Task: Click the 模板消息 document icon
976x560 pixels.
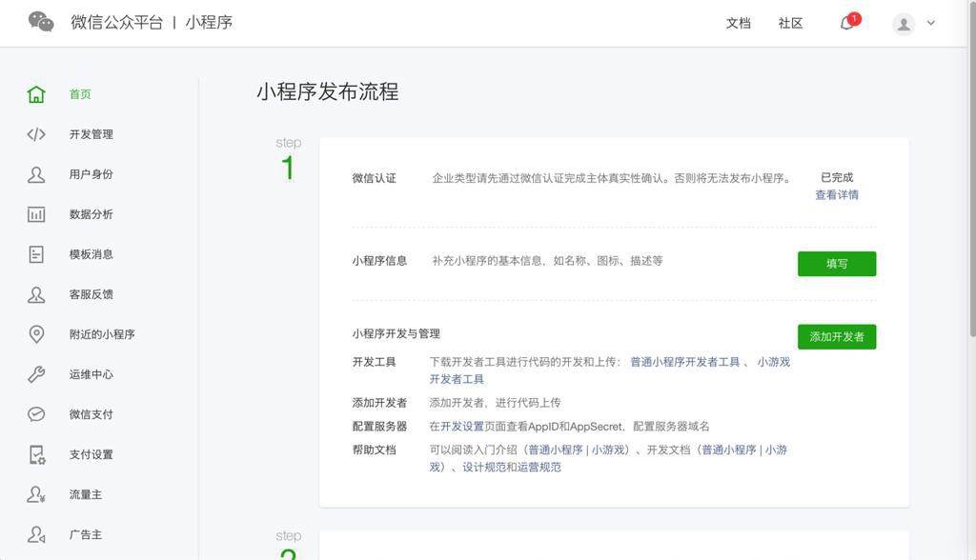Action: point(36,254)
